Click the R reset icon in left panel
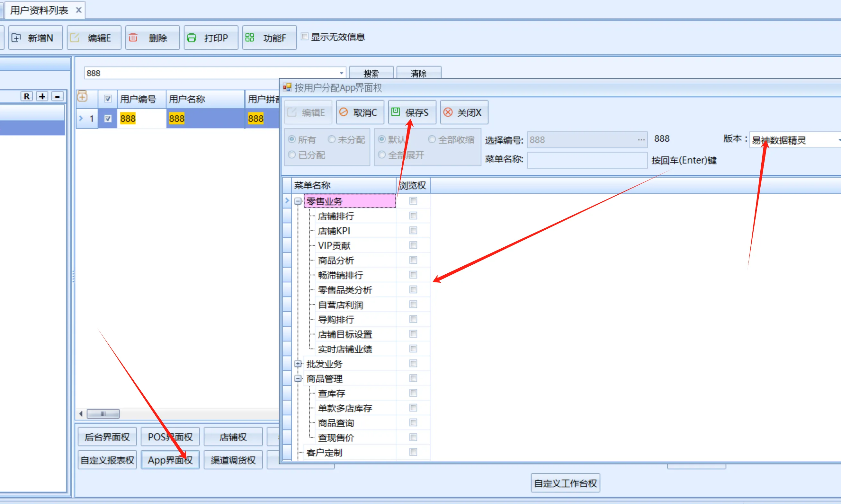This screenshot has width=841, height=504. 26,96
